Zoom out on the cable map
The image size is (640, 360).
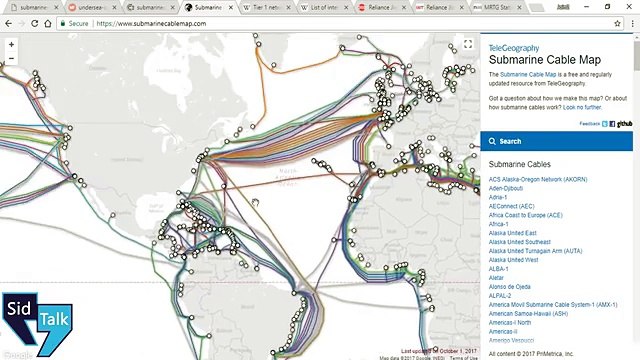[11, 59]
